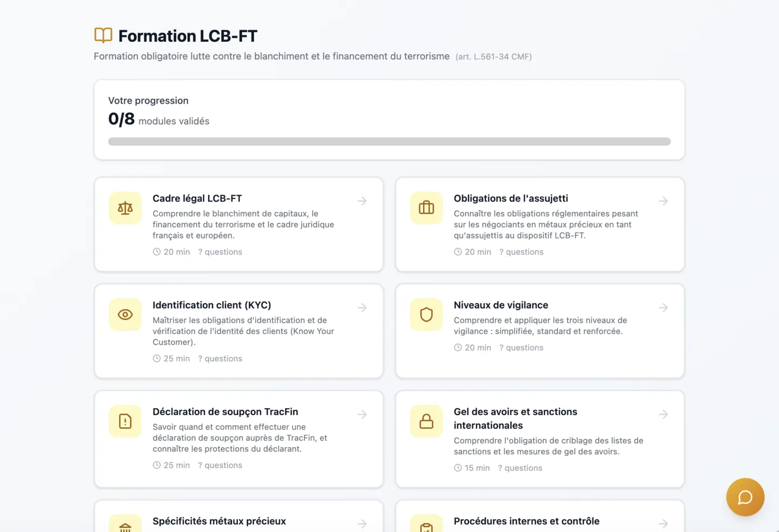Viewport: 779px width, 532px height.
Task: Open the Spécificités métaux précieux title
Action: click(x=219, y=521)
